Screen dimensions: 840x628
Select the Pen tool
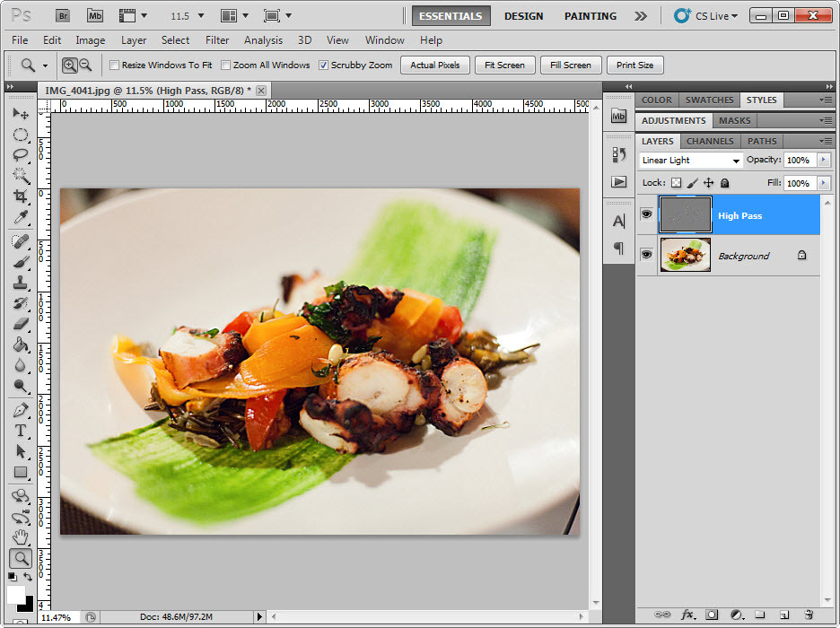(21, 410)
